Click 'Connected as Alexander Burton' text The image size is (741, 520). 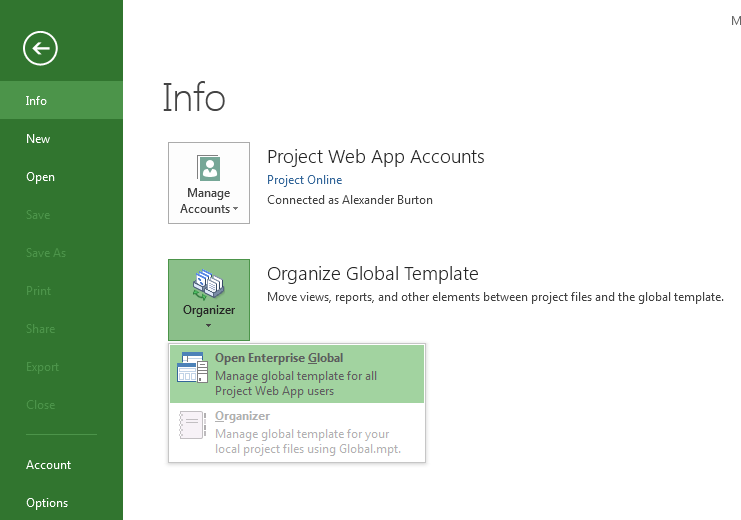350,200
